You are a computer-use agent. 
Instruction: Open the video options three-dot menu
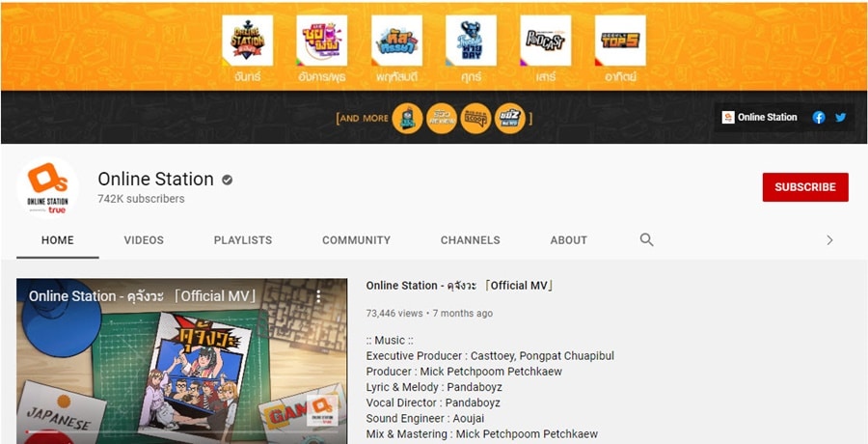[x=318, y=296]
